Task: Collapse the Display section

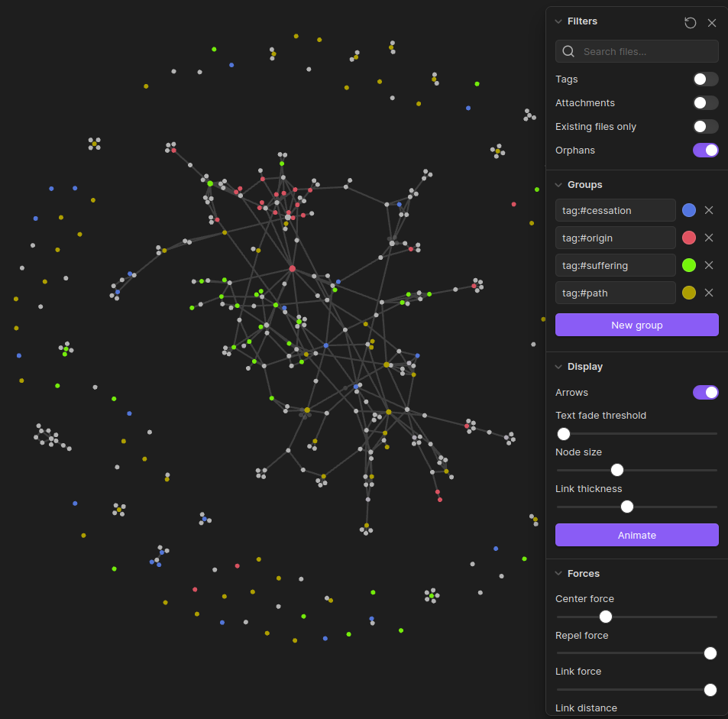Action: pos(558,367)
